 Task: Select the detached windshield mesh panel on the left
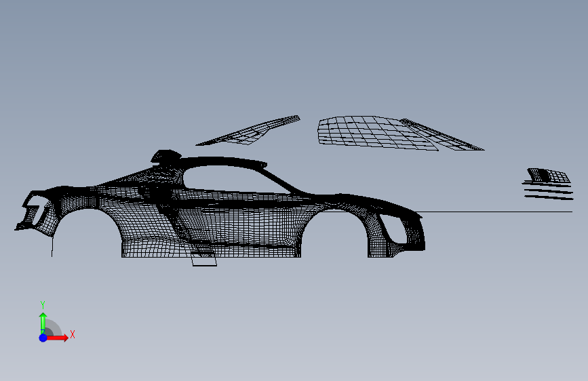coord(248,131)
